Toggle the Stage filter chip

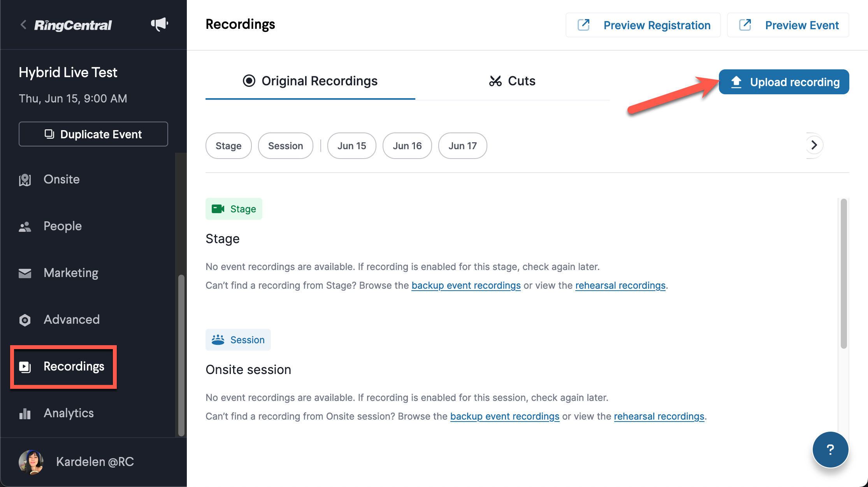pyautogui.click(x=228, y=146)
